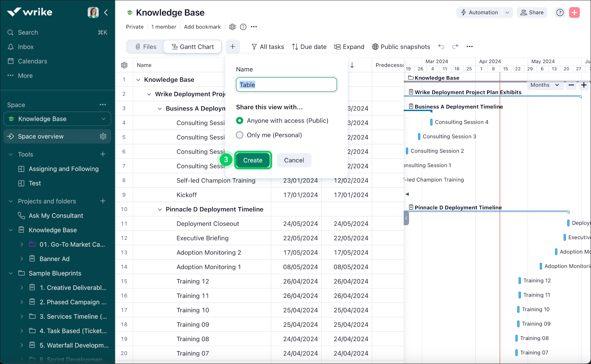
Task: Select Anyone with access (Public) sharing
Action: click(x=240, y=121)
